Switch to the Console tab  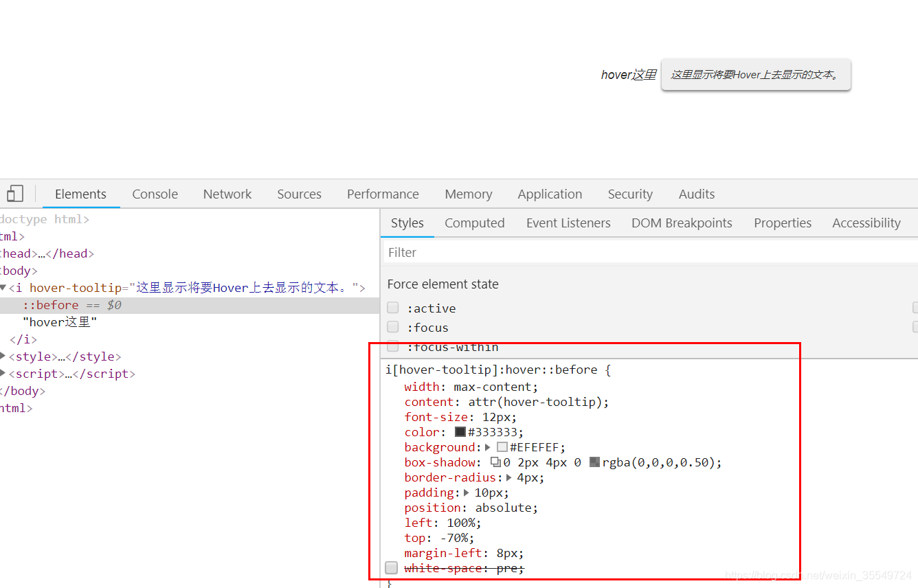pyautogui.click(x=155, y=194)
